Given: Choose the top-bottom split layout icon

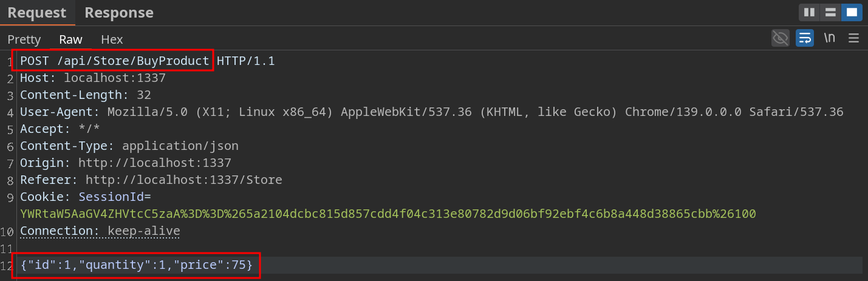Looking at the screenshot, I should (x=829, y=12).
